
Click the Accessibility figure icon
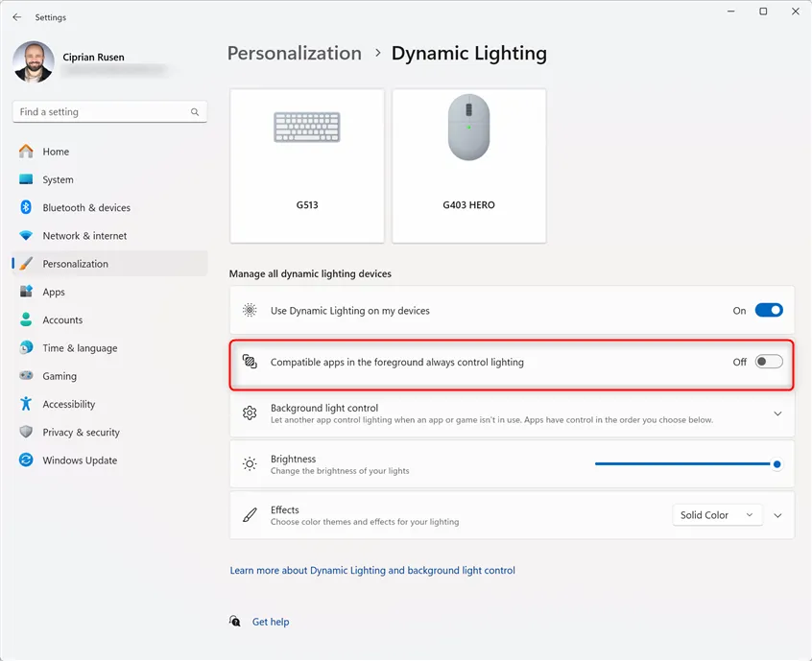coord(26,404)
